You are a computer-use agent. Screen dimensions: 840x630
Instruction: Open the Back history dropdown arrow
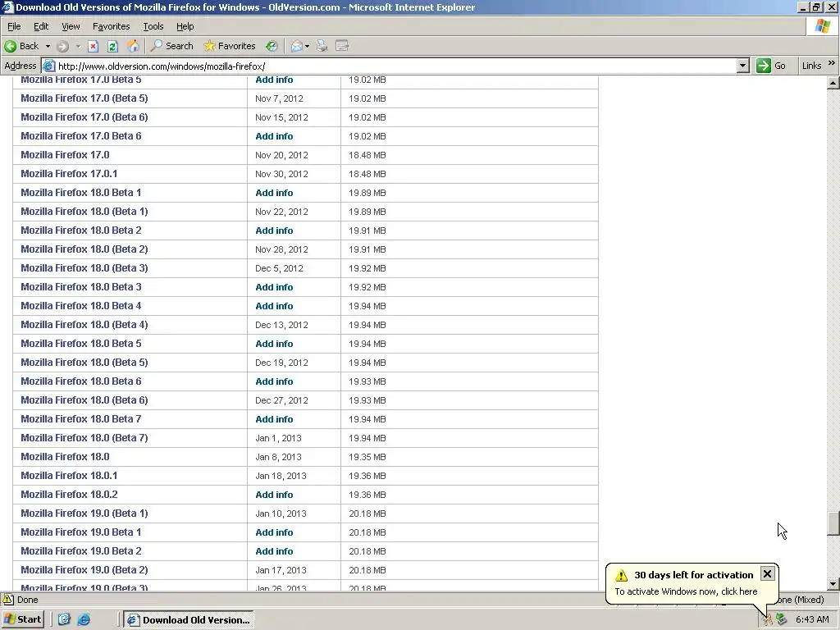(x=48, y=47)
